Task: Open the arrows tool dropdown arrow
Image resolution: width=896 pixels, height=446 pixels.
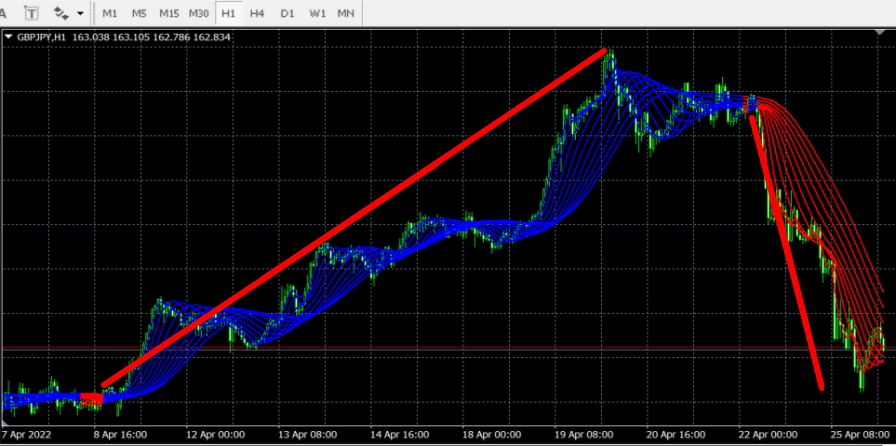Action: click(80, 13)
